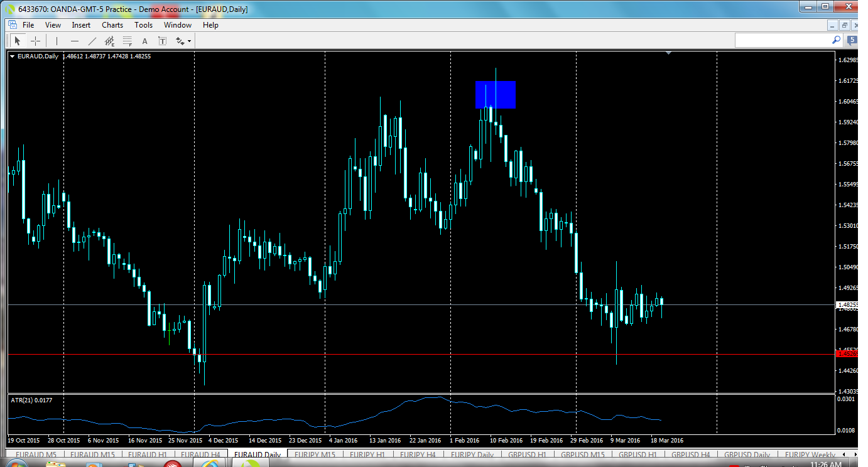
Task: Open the File menu
Action: [28, 25]
